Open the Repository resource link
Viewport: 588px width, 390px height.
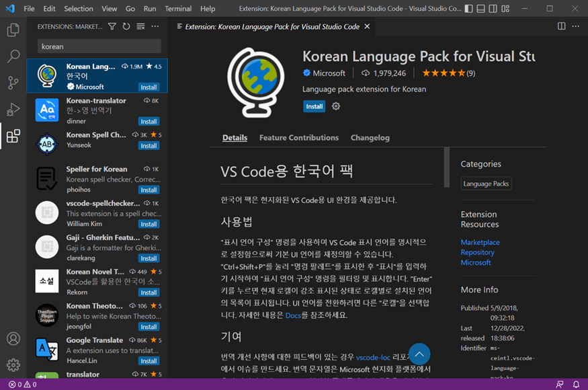[x=477, y=252]
